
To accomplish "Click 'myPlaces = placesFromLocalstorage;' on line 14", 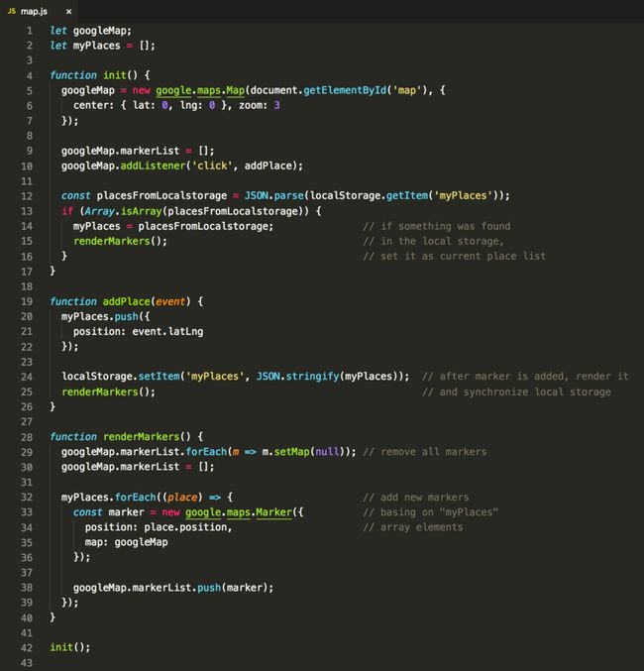I will pyautogui.click(x=172, y=226).
